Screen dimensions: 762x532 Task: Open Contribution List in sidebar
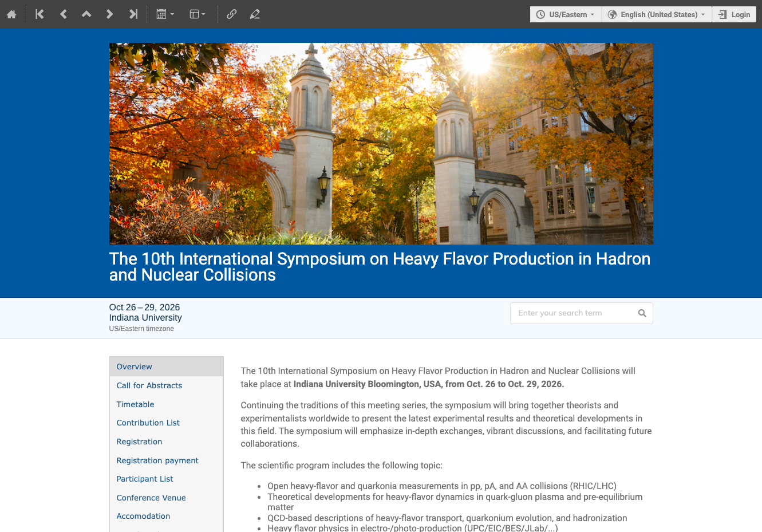pos(148,423)
